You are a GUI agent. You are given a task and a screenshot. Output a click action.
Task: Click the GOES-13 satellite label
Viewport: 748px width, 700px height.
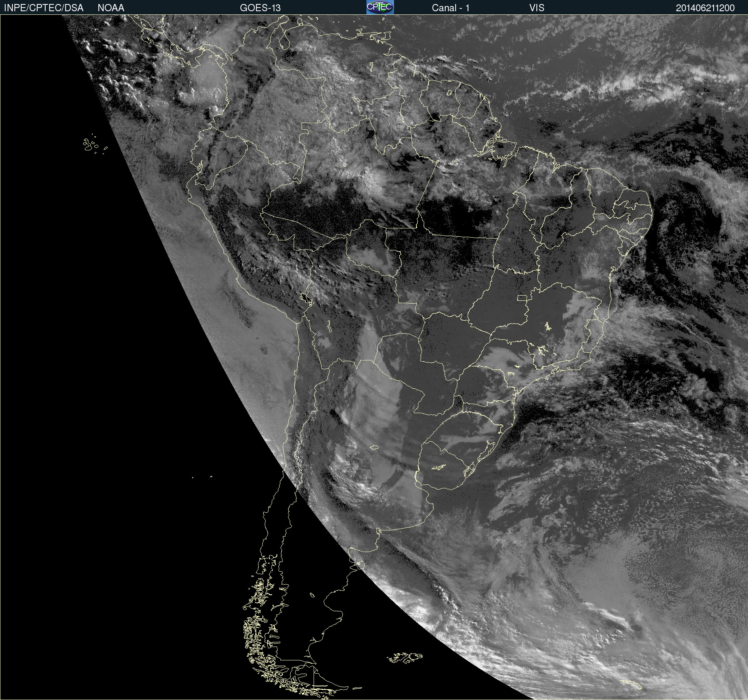260,8
